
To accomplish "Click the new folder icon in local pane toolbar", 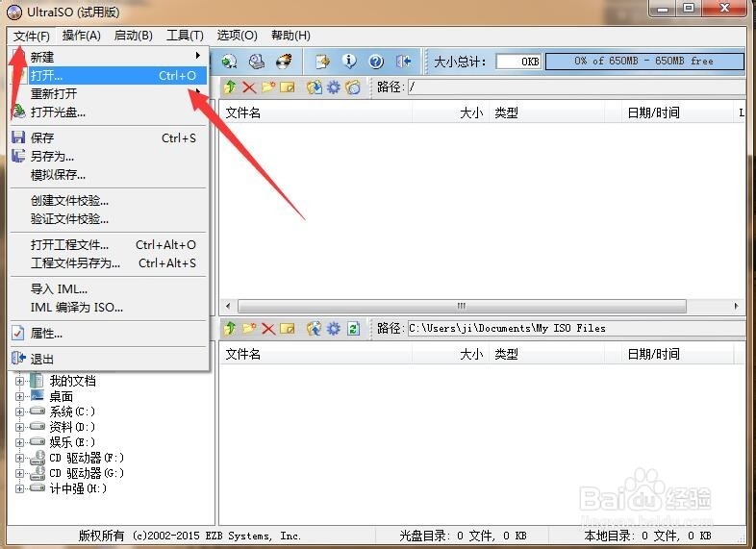I will 249,329.
